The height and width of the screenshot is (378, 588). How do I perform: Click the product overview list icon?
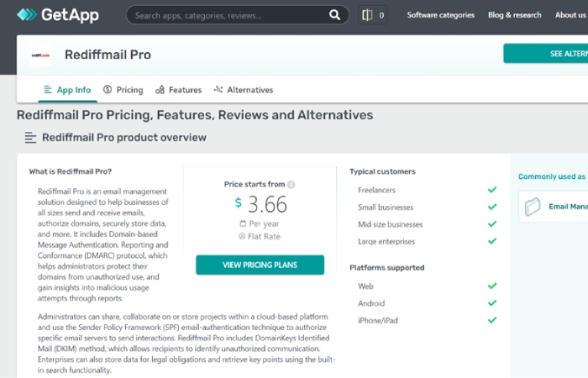point(30,138)
